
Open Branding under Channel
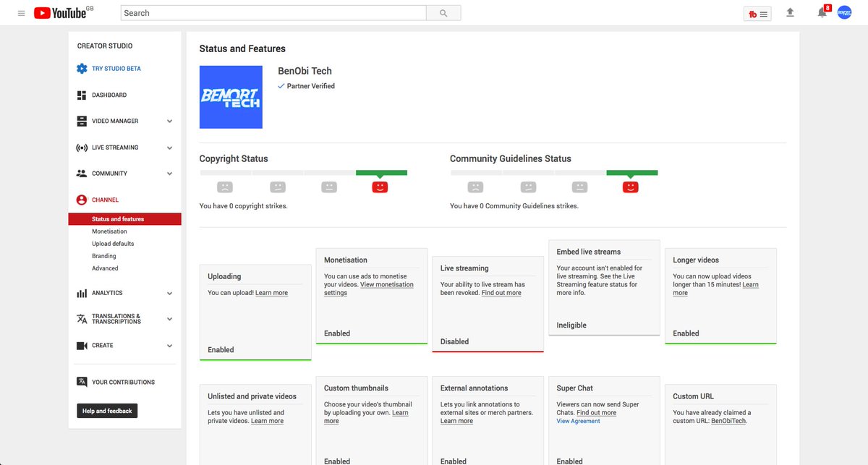coord(104,256)
